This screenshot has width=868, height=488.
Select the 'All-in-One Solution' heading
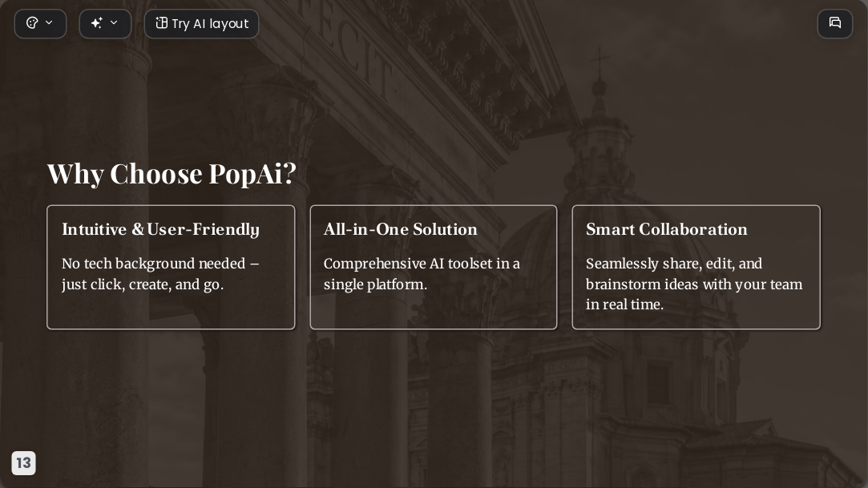pyautogui.click(x=400, y=230)
